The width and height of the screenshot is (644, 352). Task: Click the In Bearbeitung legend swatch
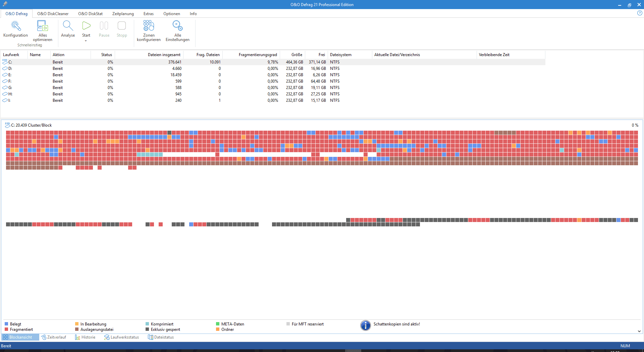77,324
